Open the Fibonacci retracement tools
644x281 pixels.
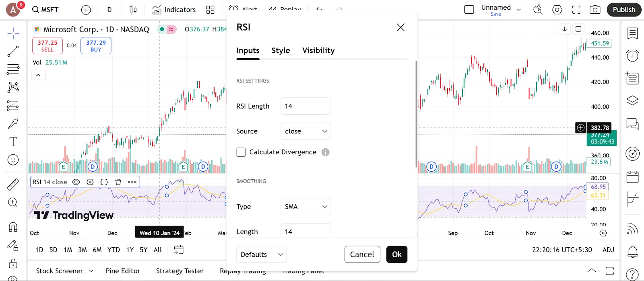13,69
